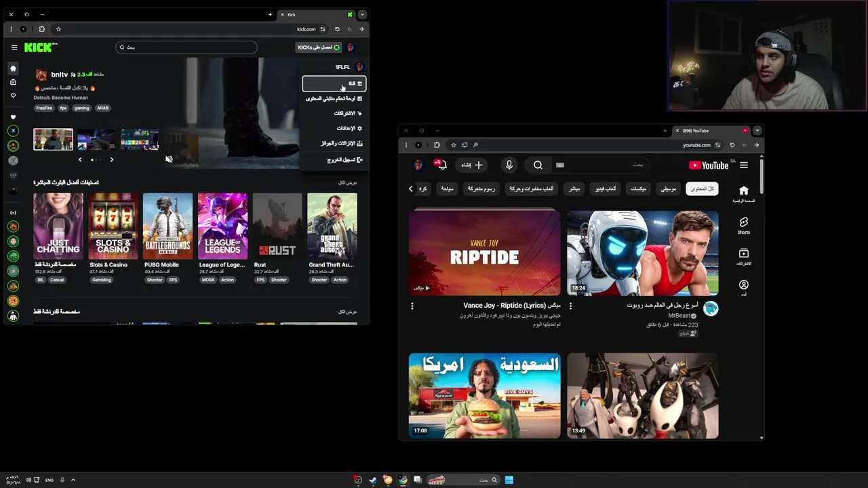Open followed channel with X avatar in Kick sidebar

pos(13,131)
